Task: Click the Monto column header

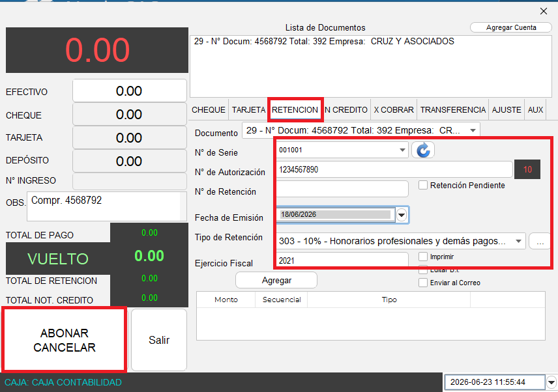Action: [x=226, y=300]
